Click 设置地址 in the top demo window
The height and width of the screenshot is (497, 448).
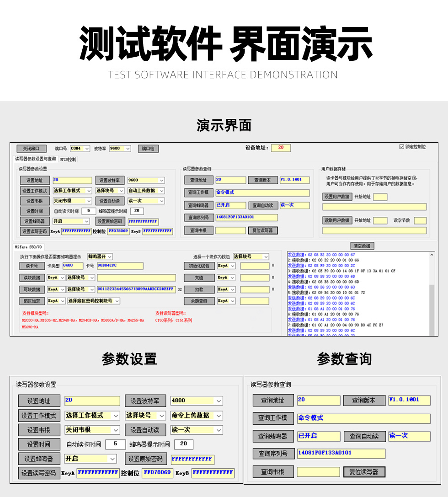click(x=35, y=180)
